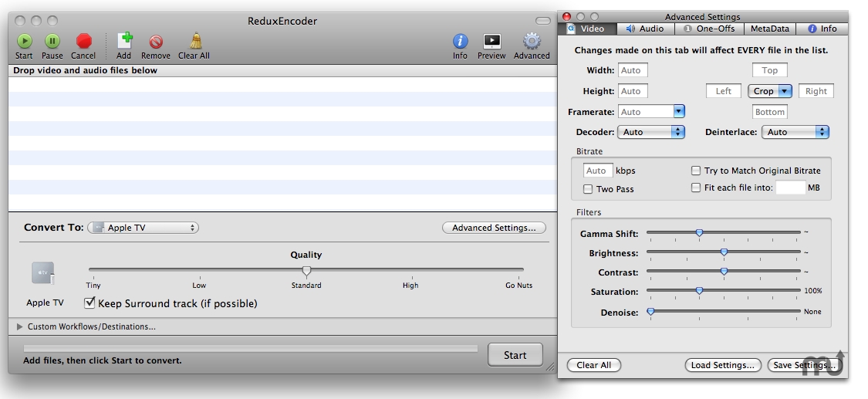Enable the Two Pass checkbox
The height and width of the screenshot is (399, 868).
588,189
